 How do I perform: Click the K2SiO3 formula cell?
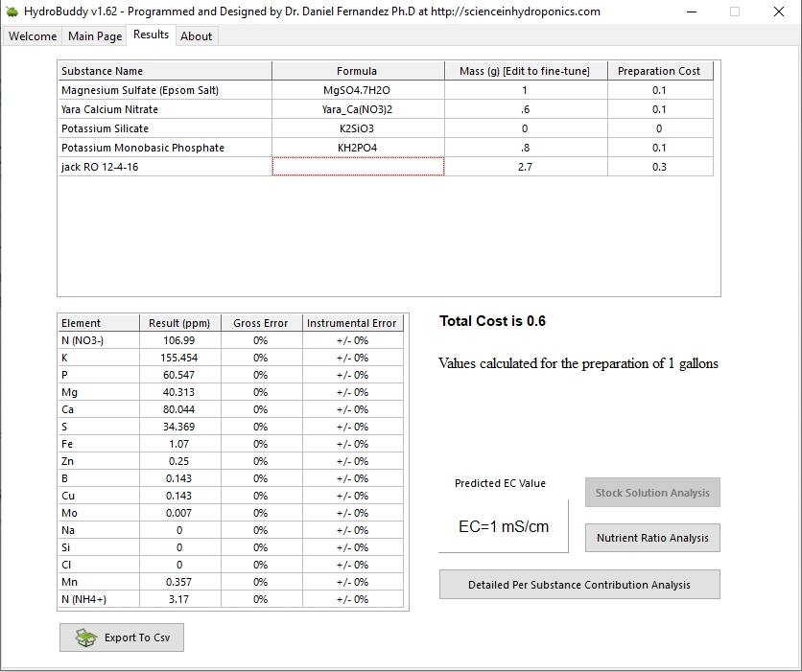click(358, 128)
